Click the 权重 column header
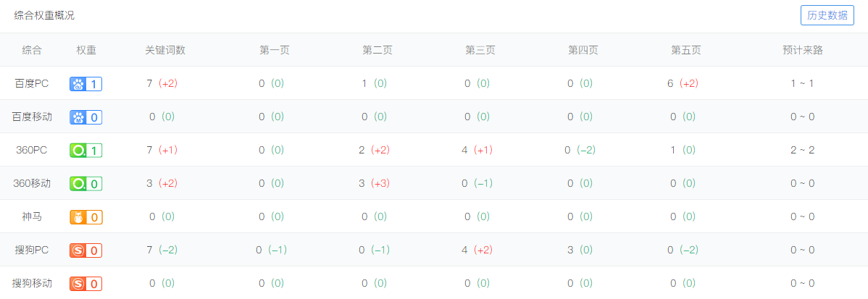The width and height of the screenshot is (868, 299). [86, 50]
